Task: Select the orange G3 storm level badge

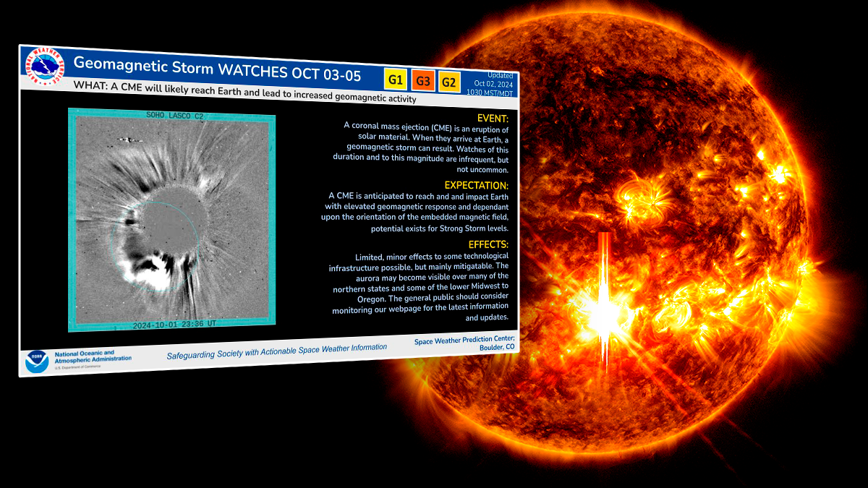Action: point(422,80)
